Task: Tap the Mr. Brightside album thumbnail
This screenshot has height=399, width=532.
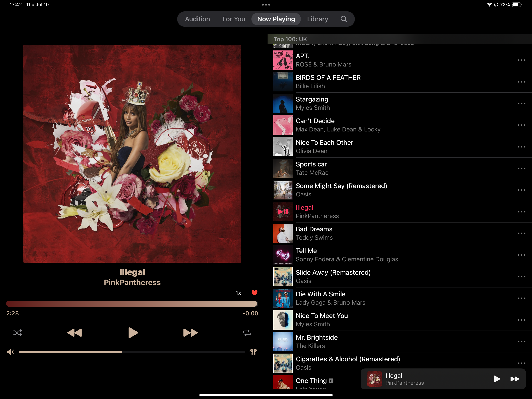Action: tap(283, 342)
